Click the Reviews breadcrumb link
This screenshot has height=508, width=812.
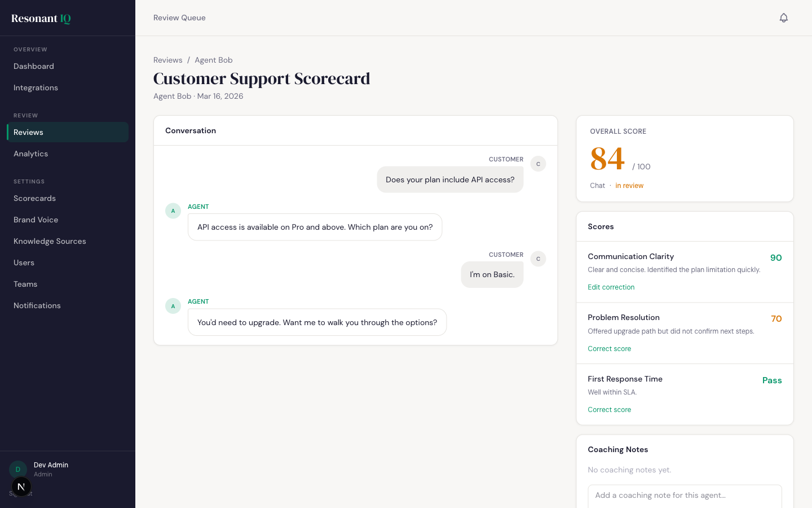[x=167, y=60]
